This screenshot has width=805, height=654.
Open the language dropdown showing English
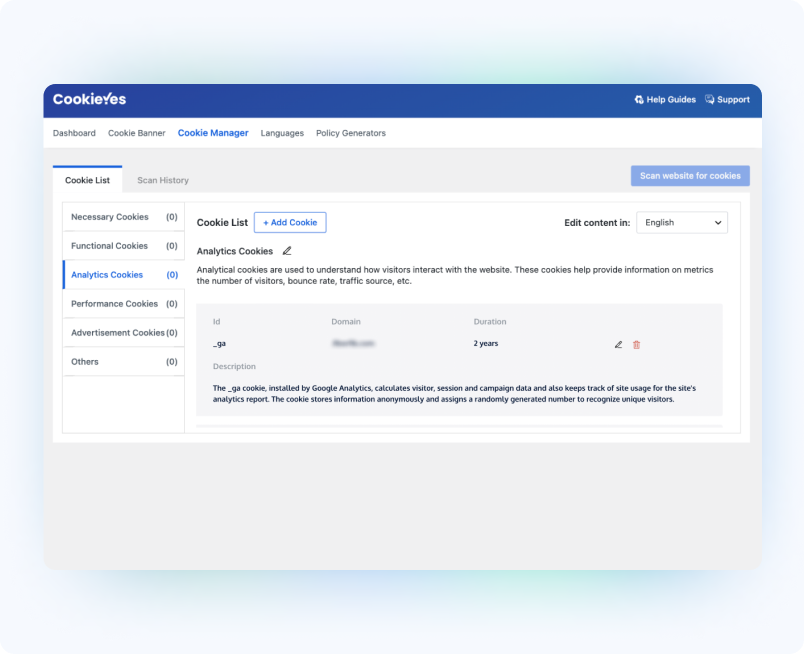(682, 223)
